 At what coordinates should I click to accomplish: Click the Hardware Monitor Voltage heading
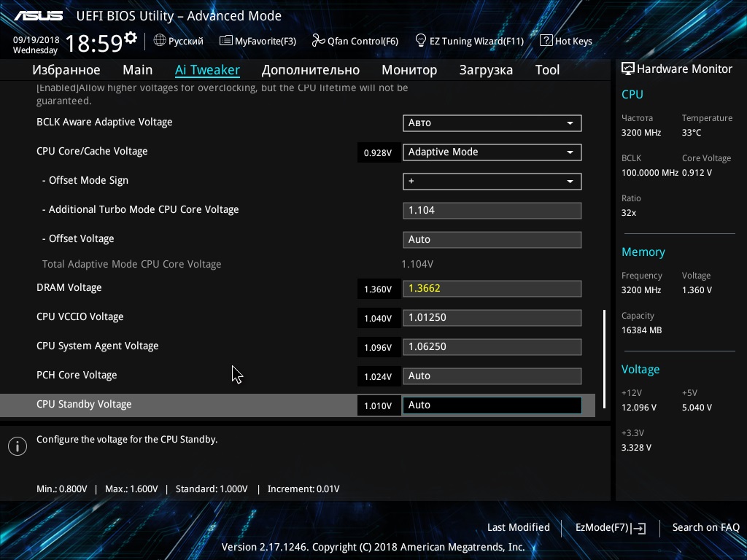coord(640,370)
